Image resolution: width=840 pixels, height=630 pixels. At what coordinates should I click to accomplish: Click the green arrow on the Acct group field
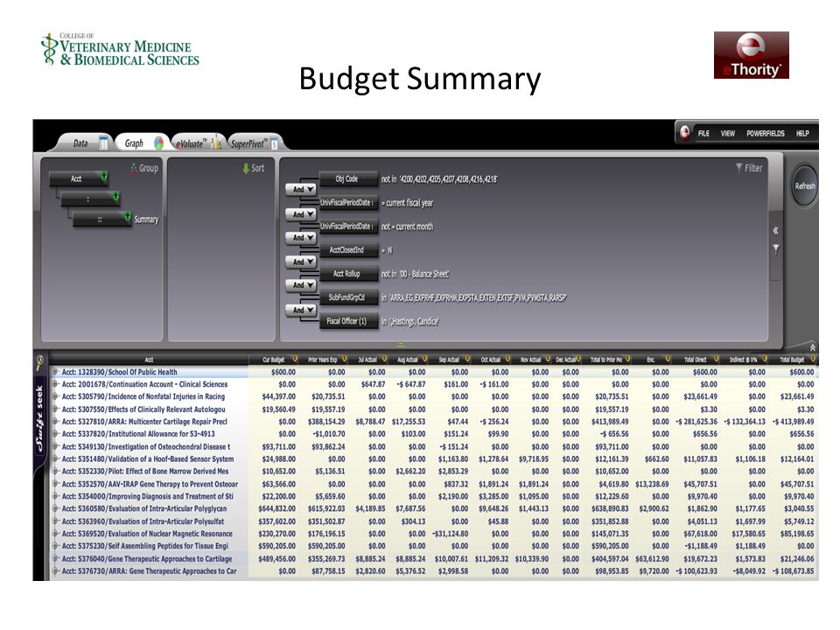coord(104,176)
